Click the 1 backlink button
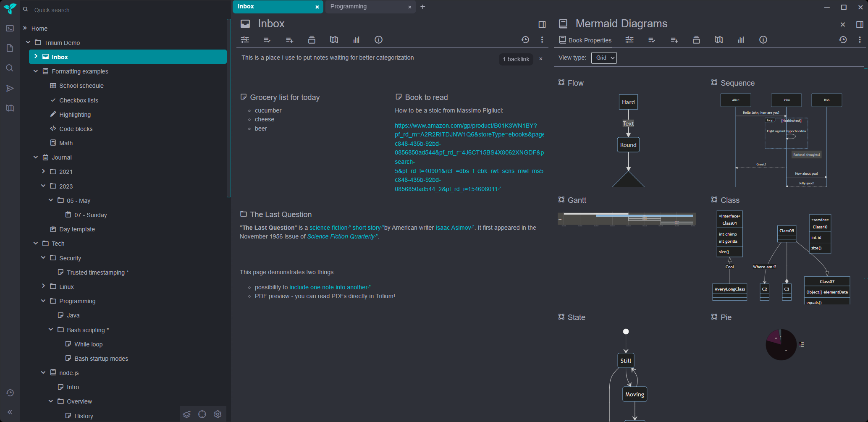 pos(516,59)
